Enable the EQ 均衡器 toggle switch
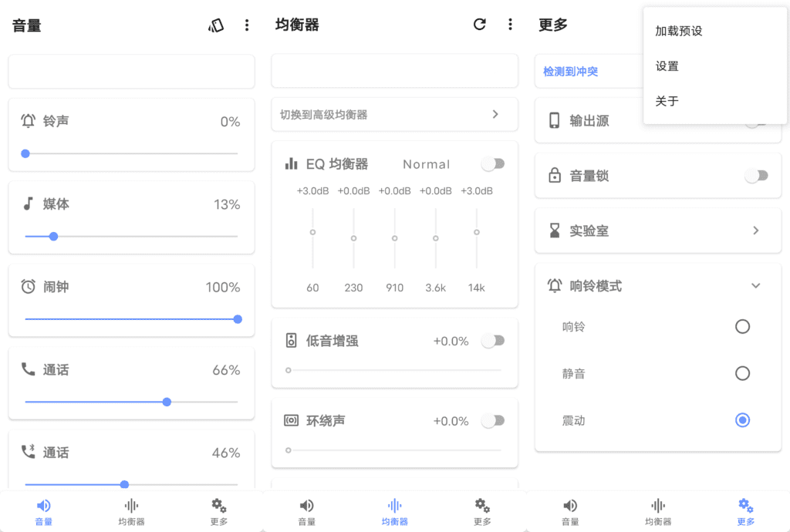 [492, 163]
